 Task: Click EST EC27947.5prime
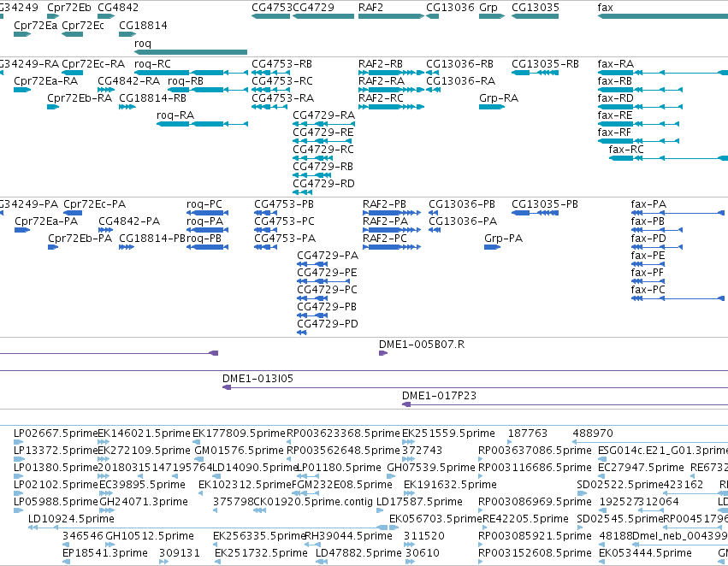601,476
